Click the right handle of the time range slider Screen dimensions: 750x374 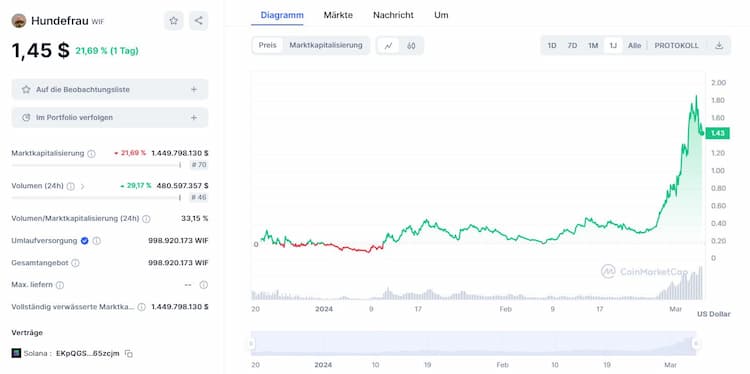point(696,343)
